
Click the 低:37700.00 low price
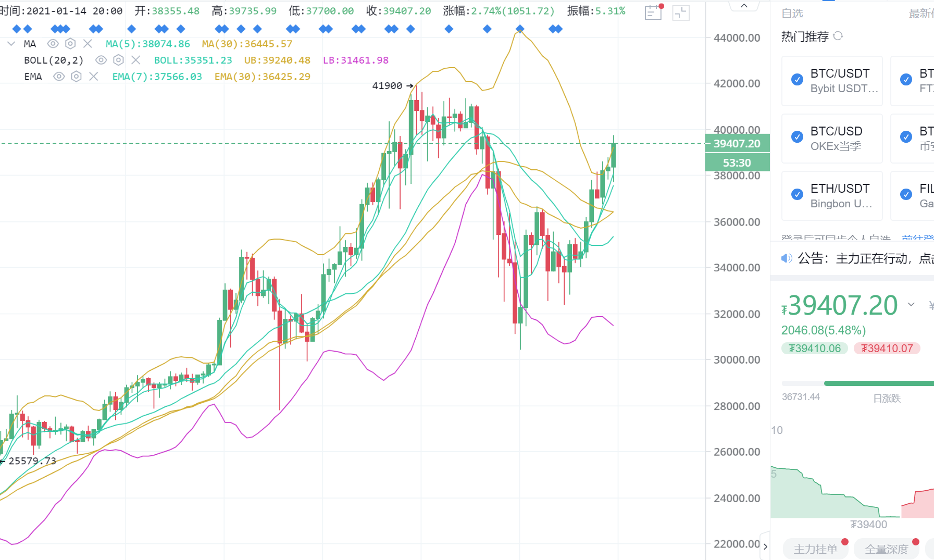click(x=321, y=11)
